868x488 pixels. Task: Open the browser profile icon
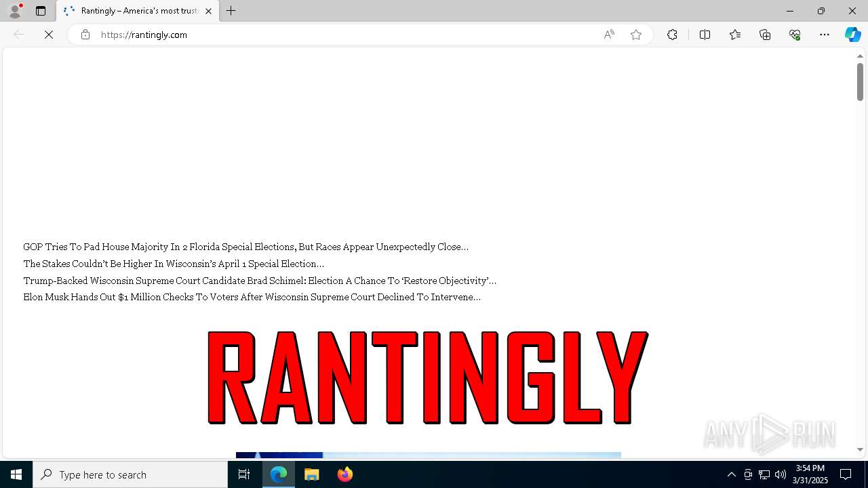pos(15,11)
